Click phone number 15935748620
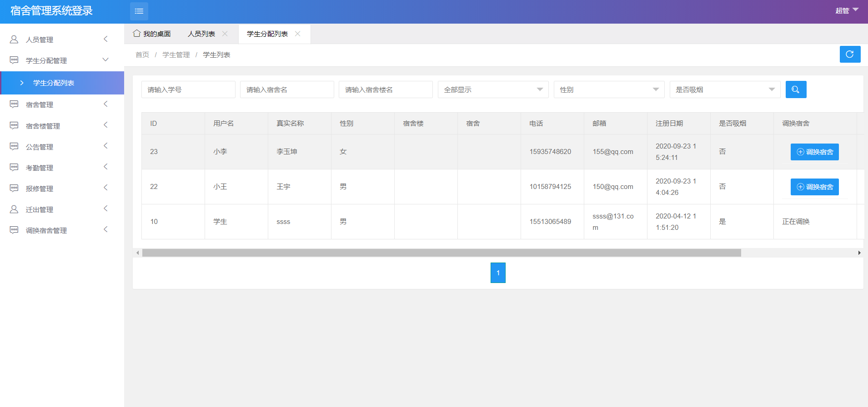 click(550, 152)
